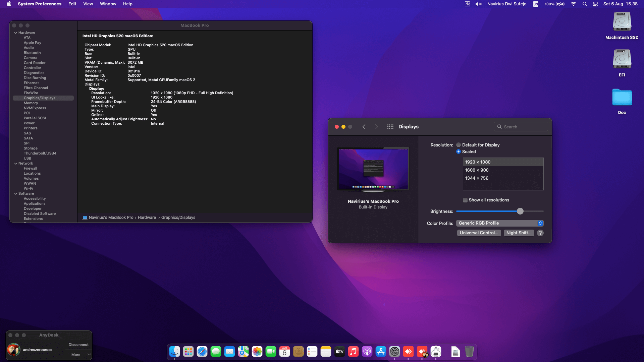
Task: Click the show-all grid icon in Displays
Action: (x=390, y=127)
